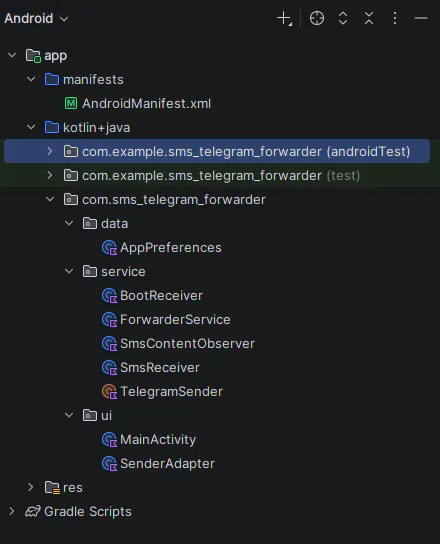Expand the Gradle Scripts chevron
This screenshot has height=544, width=440.
point(11,511)
